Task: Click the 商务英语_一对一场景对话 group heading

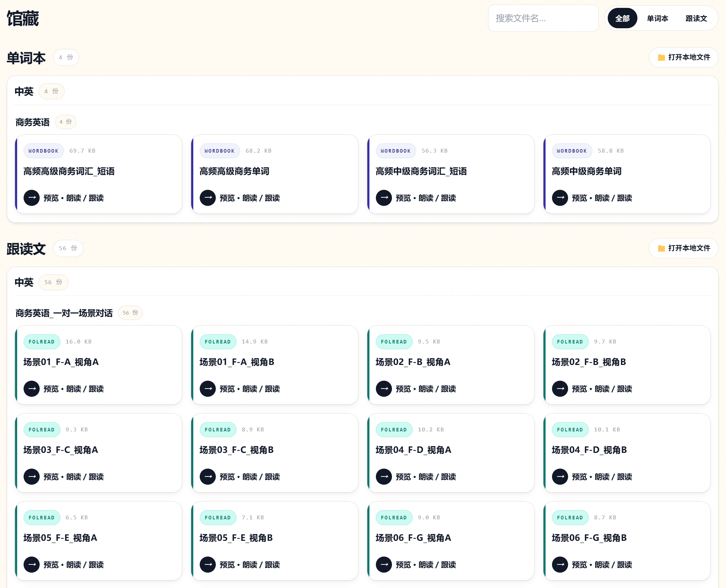Action: click(64, 313)
